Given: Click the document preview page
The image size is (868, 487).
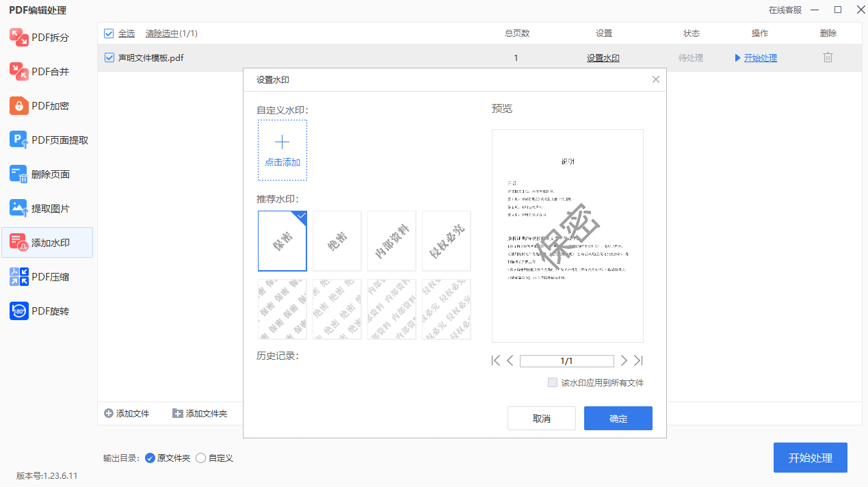Looking at the screenshot, I should pos(568,236).
